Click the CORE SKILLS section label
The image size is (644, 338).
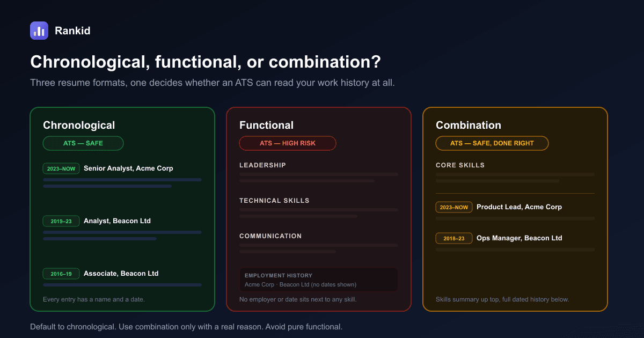(x=460, y=165)
